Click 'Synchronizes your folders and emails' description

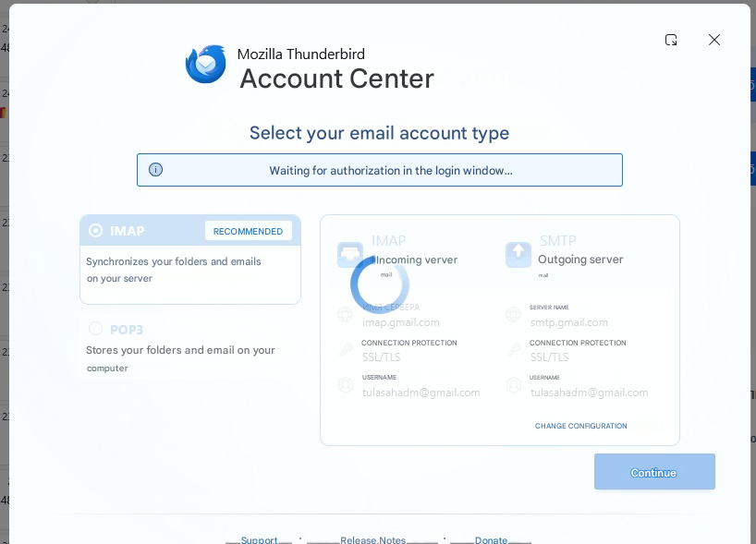click(174, 270)
